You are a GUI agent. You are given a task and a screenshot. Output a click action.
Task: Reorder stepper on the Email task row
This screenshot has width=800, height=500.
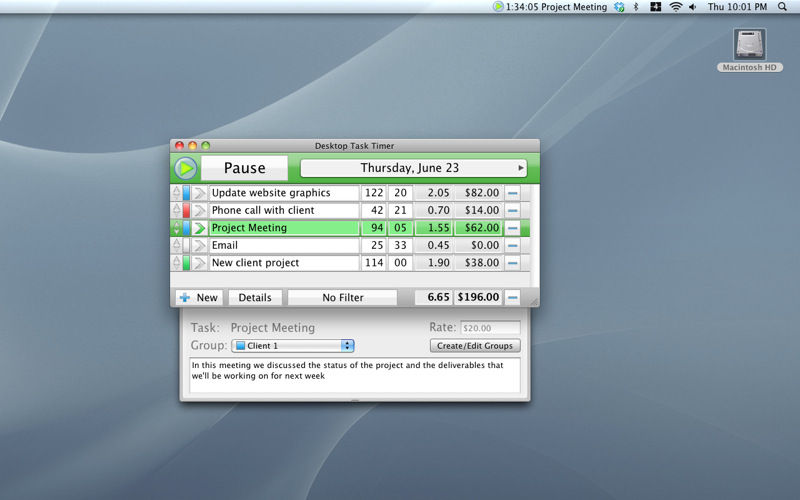coord(177,245)
